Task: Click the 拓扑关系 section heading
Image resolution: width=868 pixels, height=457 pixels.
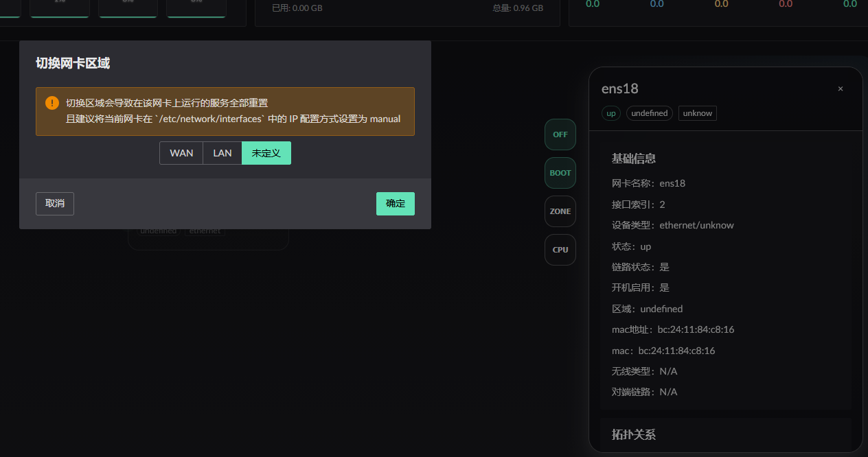Action: pyautogui.click(x=634, y=435)
